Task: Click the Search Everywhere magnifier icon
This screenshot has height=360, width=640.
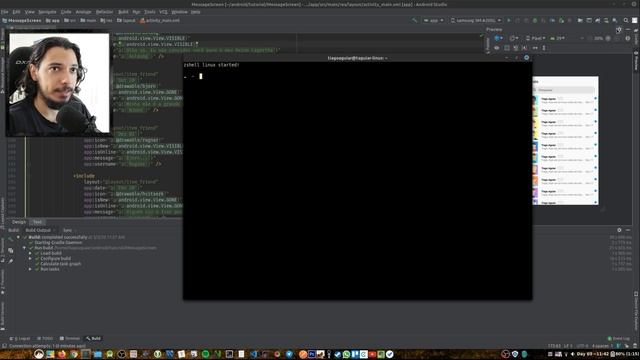Action: (626, 20)
